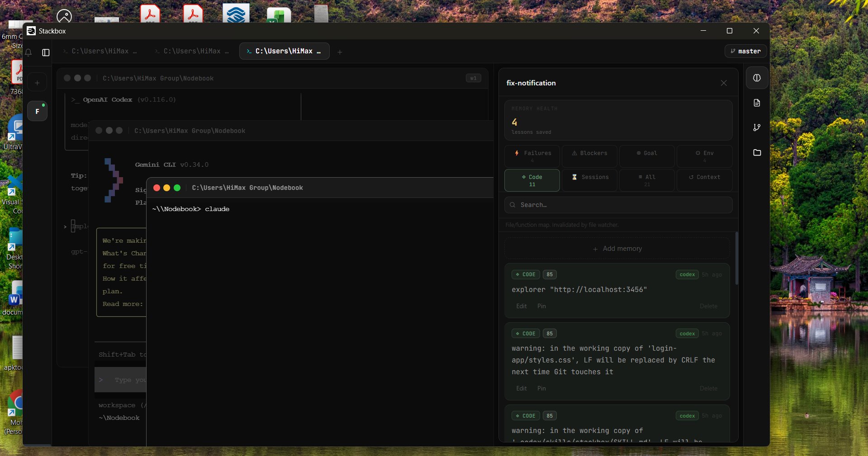The image size is (868, 456).
Task: Switch branch using the master button
Action: 745,51
